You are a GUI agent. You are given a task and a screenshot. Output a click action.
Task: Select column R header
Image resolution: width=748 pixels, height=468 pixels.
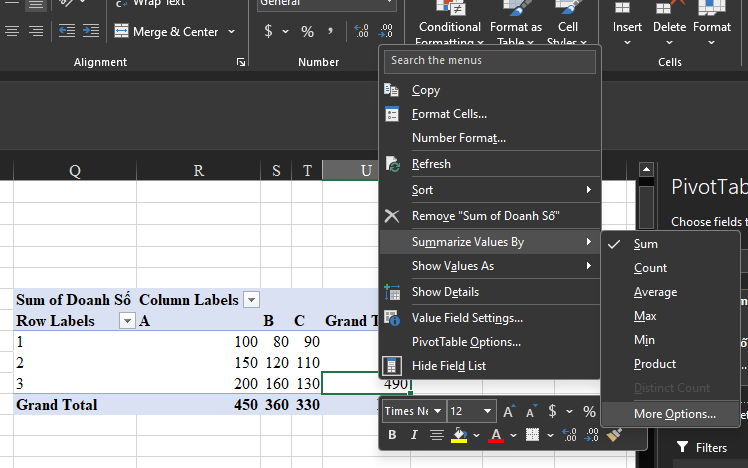pyautogui.click(x=198, y=170)
